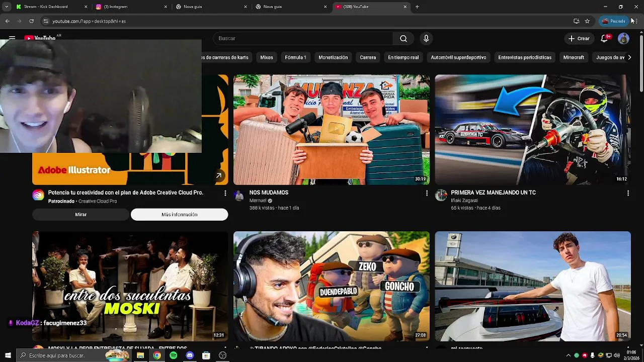Viewport: 644px width, 362px height.
Task: Reload the page with the refresh icon
Action: [x=31, y=21]
